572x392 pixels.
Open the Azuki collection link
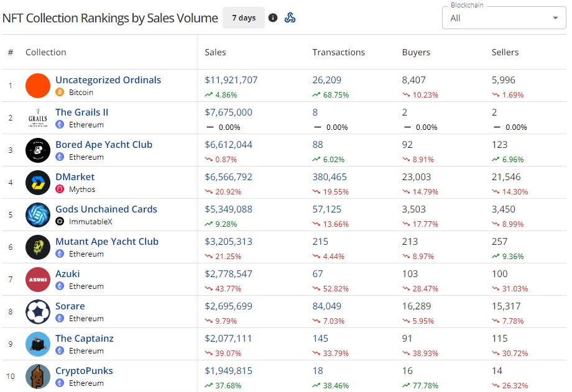(68, 274)
